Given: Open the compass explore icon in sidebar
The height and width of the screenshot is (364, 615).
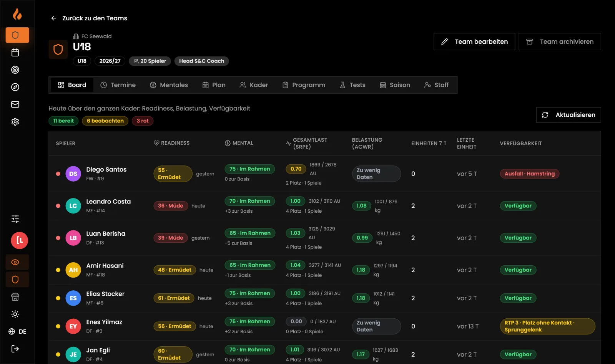Looking at the screenshot, I should click(x=15, y=87).
